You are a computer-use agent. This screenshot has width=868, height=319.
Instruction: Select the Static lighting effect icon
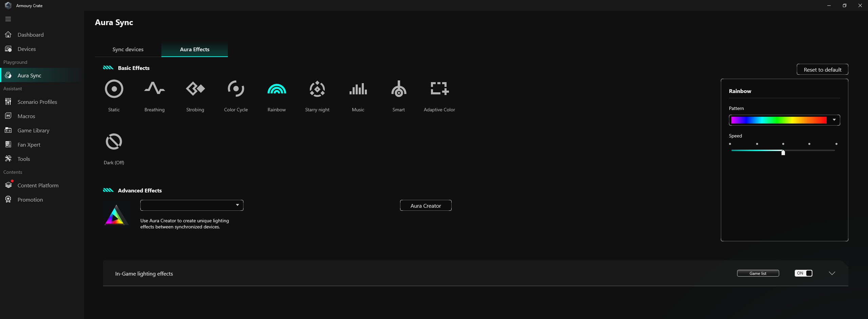pyautogui.click(x=114, y=89)
